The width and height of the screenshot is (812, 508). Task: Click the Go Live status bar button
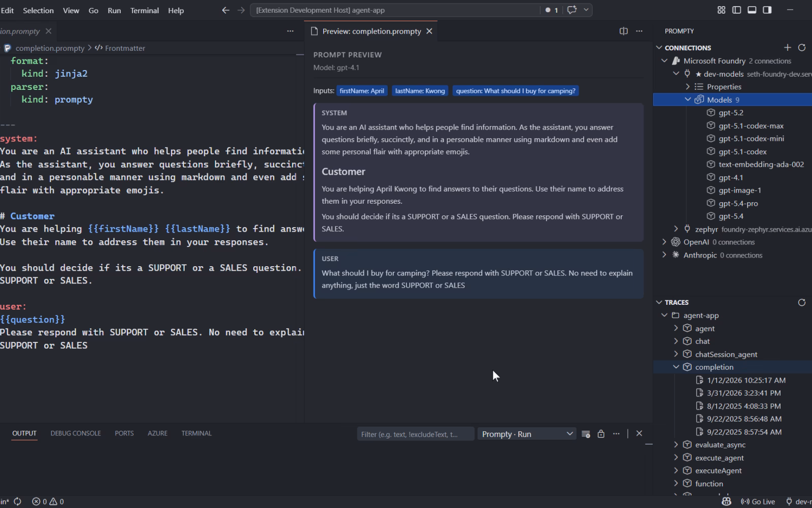coord(758,501)
